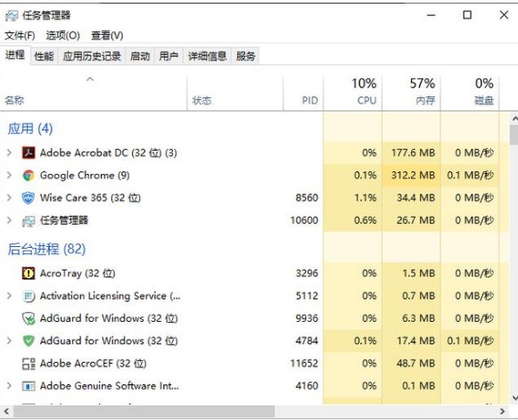The width and height of the screenshot is (518, 420).
Task: Select the Google Chrome icon in the list
Action: (29, 175)
